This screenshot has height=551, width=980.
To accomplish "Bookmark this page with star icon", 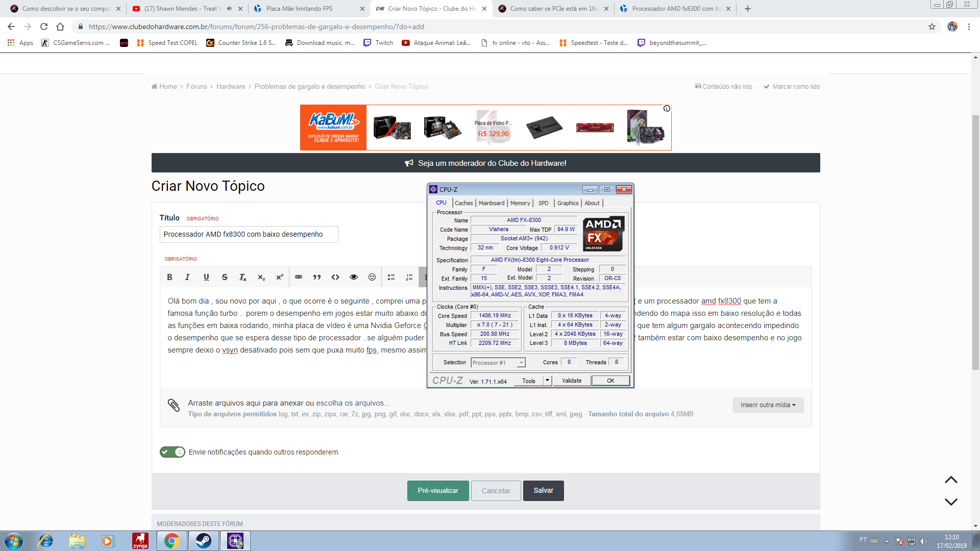I will click(x=932, y=27).
